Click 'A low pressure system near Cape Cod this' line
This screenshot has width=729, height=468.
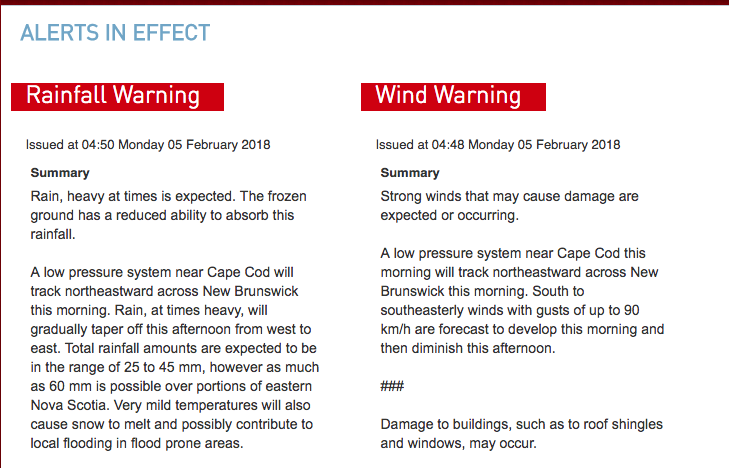click(513, 253)
